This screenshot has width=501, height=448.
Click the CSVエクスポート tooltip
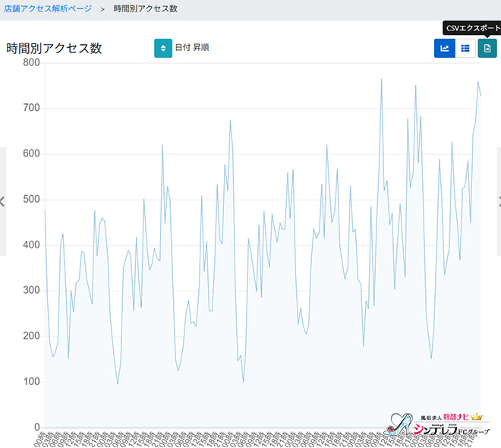pos(471,28)
